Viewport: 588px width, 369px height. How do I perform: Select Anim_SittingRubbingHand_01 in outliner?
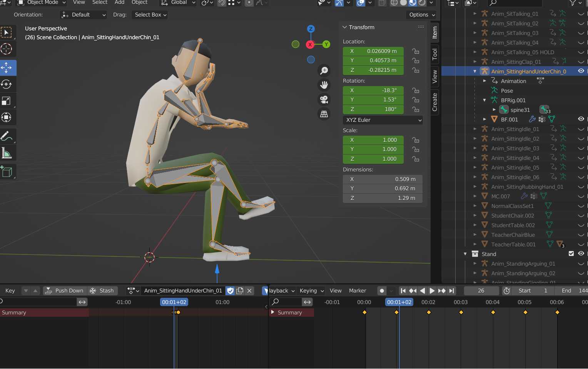coord(527,187)
